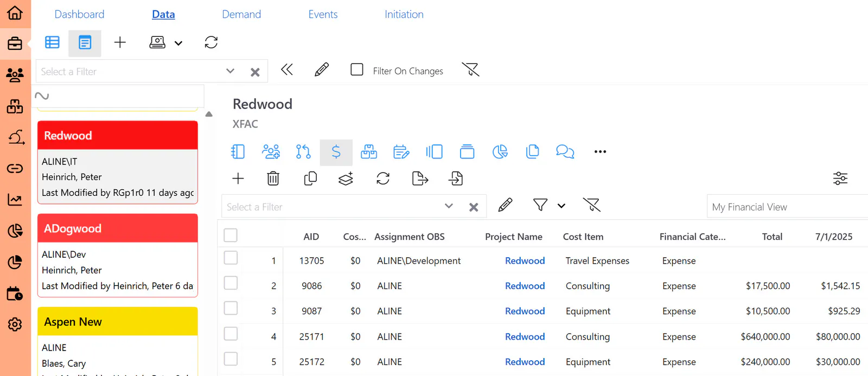Select the yellow Aspen New card

[118, 341]
